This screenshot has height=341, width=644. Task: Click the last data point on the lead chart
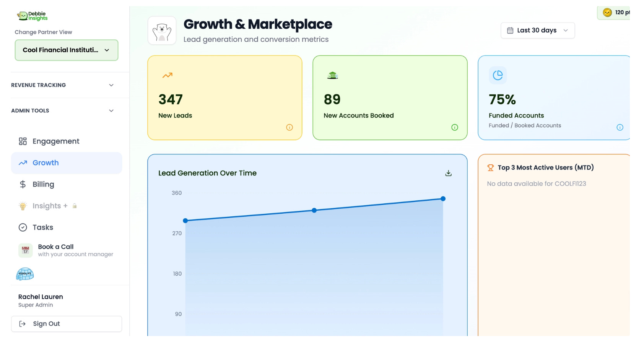point(443,199)
